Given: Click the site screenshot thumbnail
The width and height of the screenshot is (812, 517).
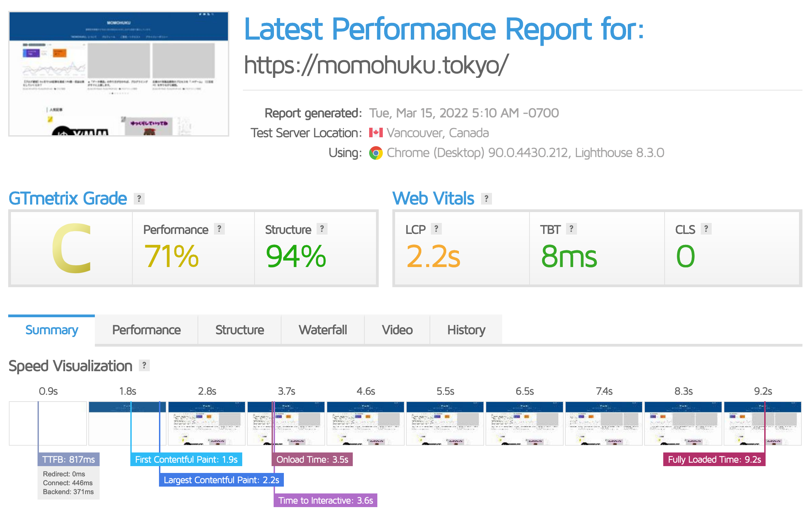Looking at the screenshot, I should click(x=119, y=74).
